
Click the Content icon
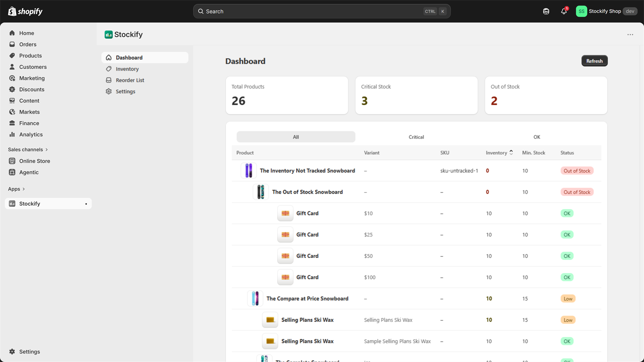[12, 101]
